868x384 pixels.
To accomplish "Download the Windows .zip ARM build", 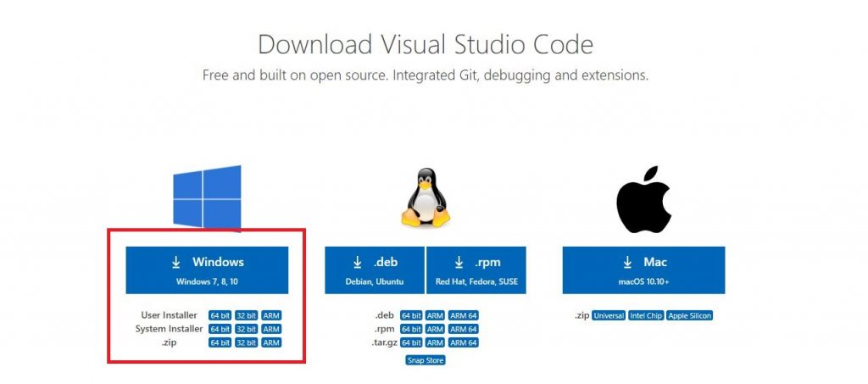I will [271, 342].
